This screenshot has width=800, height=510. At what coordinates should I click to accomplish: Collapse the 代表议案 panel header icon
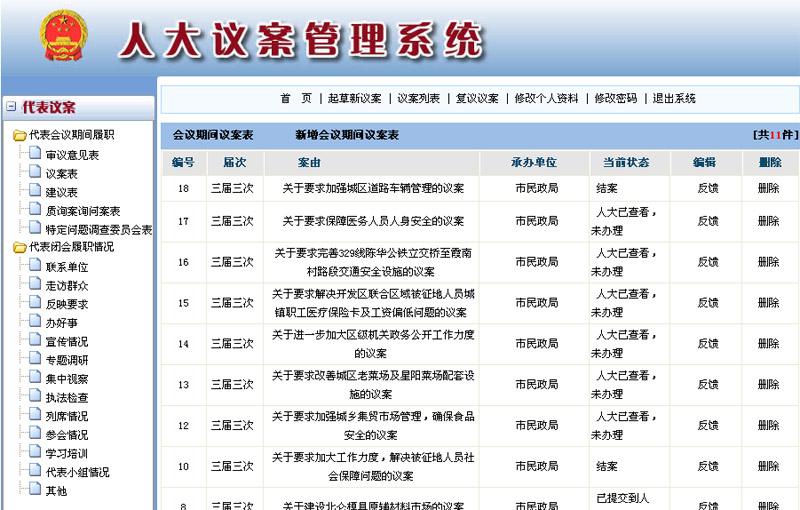(x=11, y=107)
